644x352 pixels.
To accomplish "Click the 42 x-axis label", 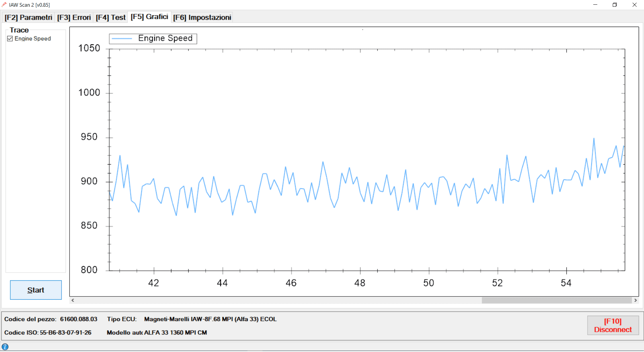I will (x=154, y=283).
